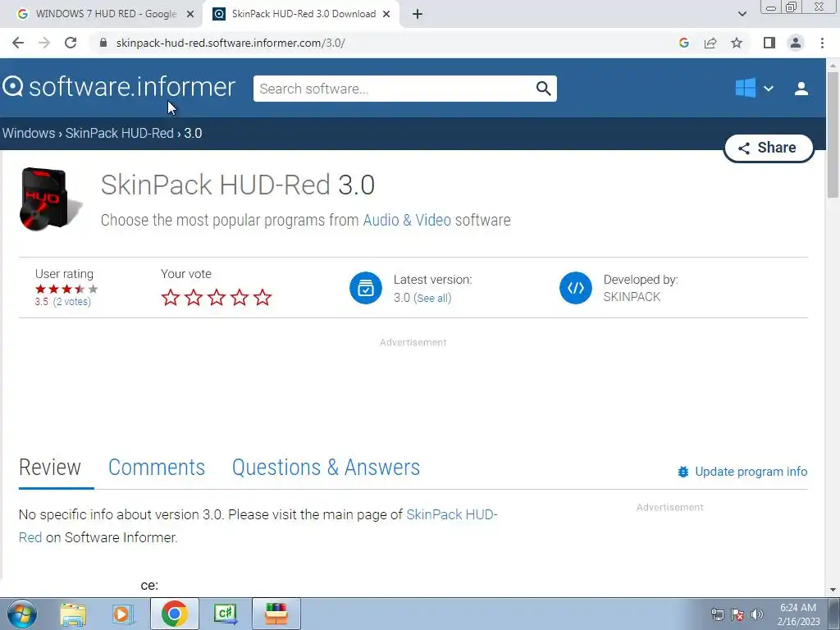
Task: Open the Windows breadcrumb link
Action: pos(29,133)
